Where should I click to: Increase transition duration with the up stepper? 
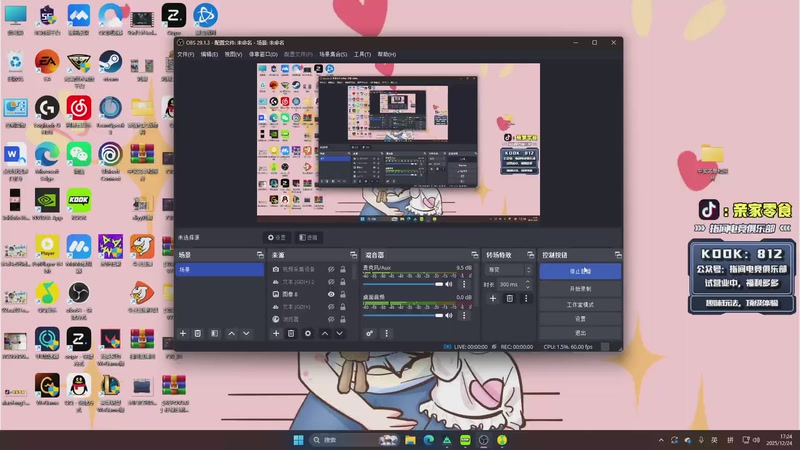coord(528,282)
